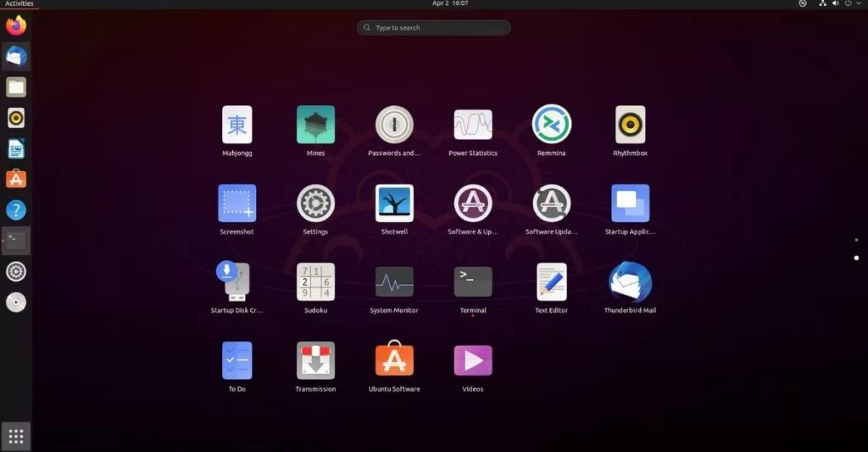Image resolution: width=868 pixels, height=452 pixels.
Task: Switch to Terminal in the dock
Action: [x=16, y=240]
